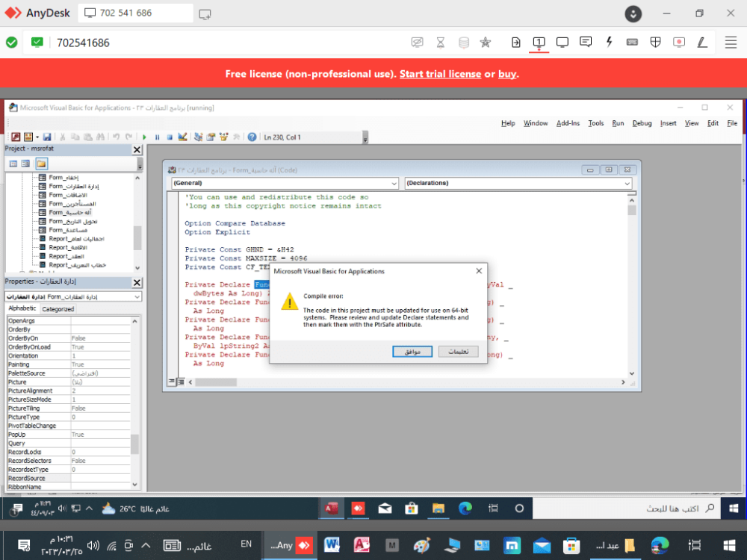Viewport: 747px width, 560px height.
Task: Open Project Explorer from the toolbar icon
Action: (198, 137)
